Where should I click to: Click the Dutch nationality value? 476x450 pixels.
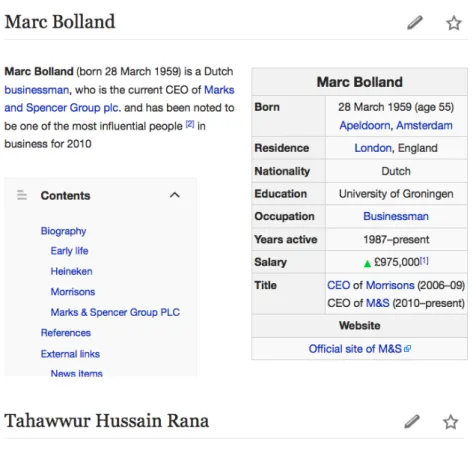(396, 171)
